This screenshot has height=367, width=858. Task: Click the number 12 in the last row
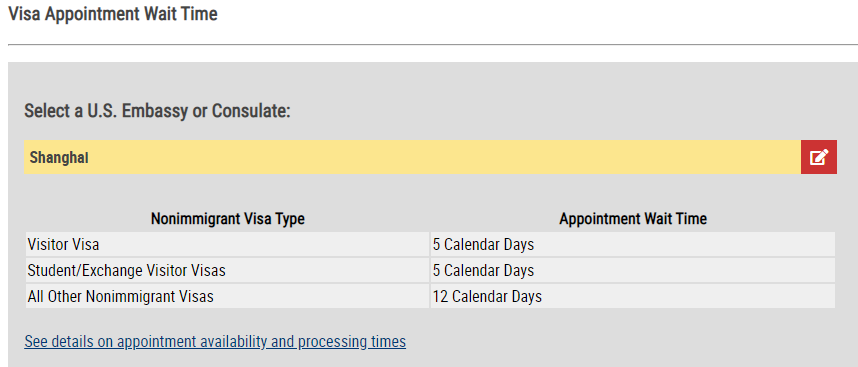point(440,296)
